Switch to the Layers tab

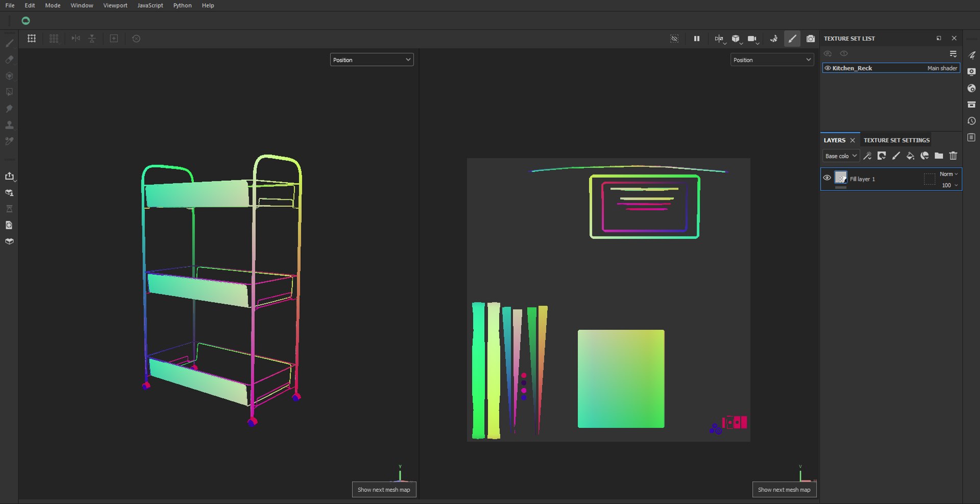click(835, 140)
